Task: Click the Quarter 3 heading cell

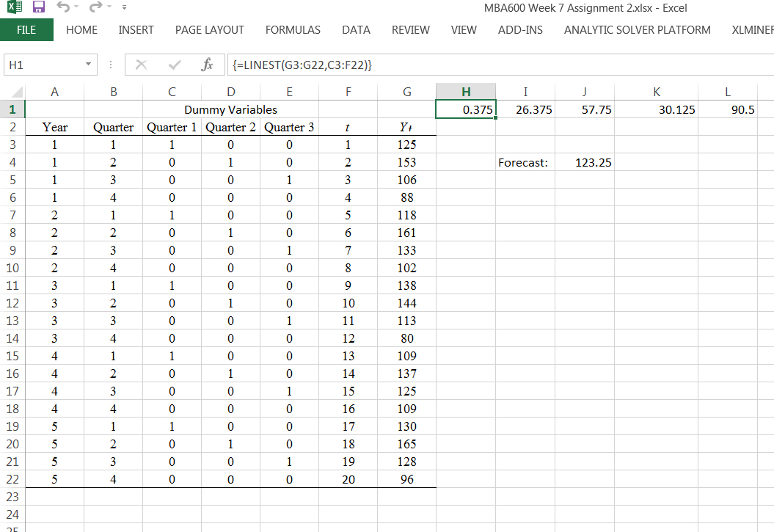Action: pyautogui.click(x=289, y=127)
